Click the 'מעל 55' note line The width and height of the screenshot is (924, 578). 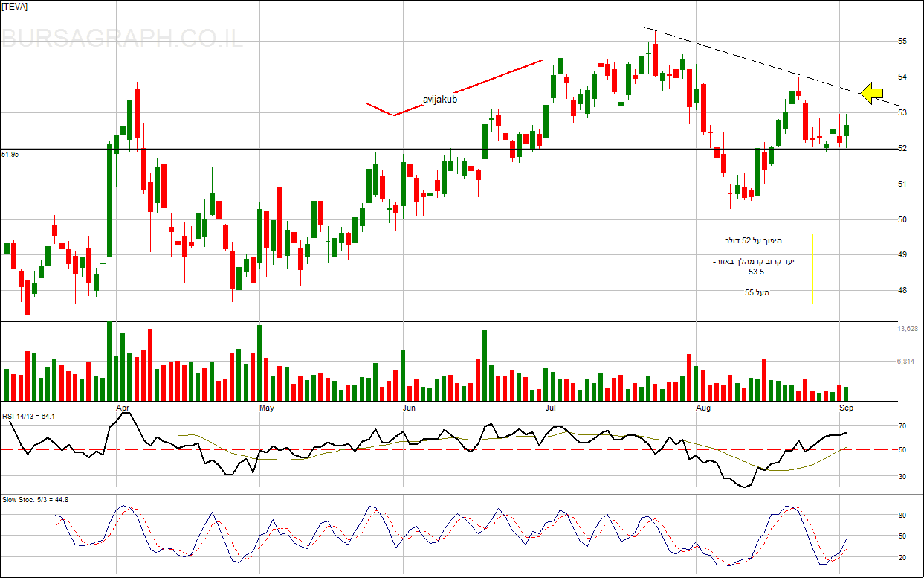[x=756, y=293]
